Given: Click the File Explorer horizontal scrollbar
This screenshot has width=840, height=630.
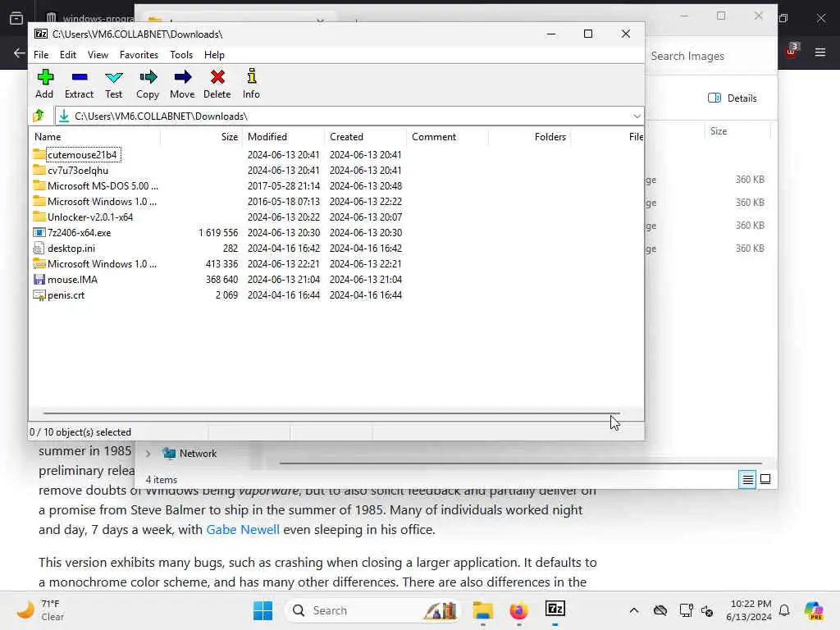Looking at the screenshot, I should (x=520, y=463).
